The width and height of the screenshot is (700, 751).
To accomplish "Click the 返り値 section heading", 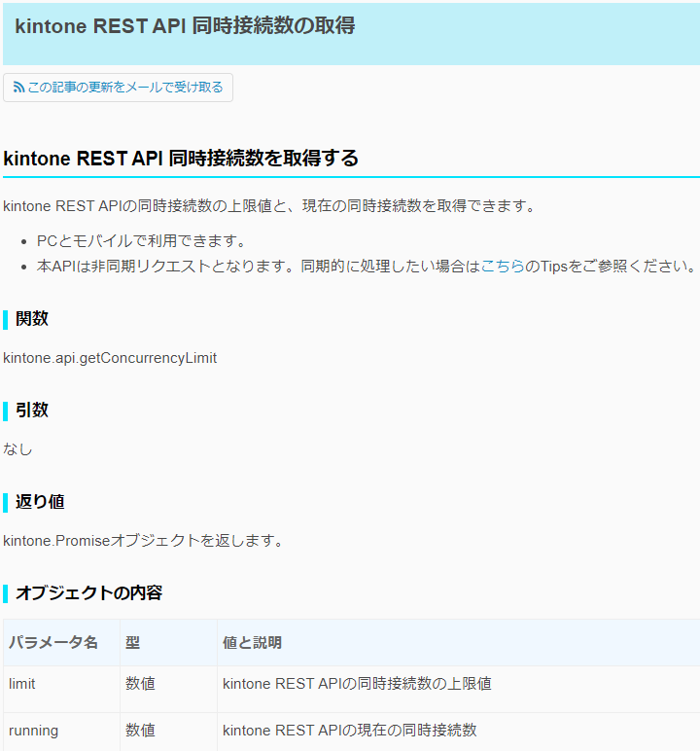I will [40, 501].
